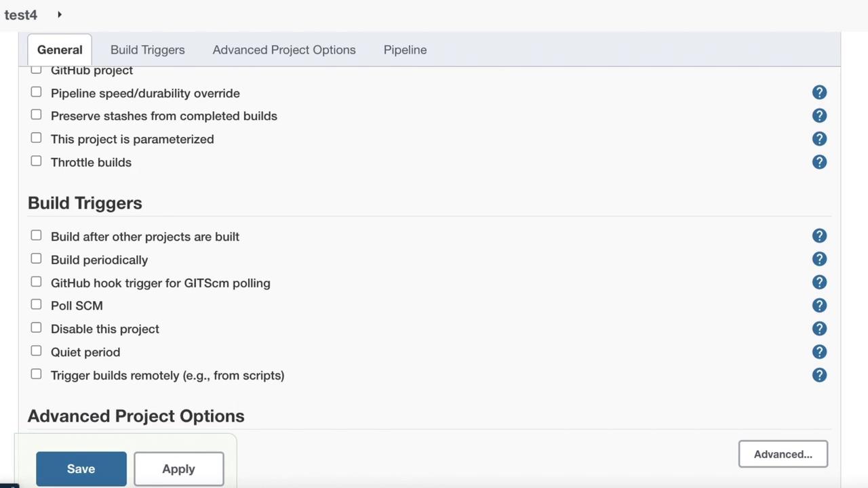
Task: Open help for This project is parameterized
Action: point(819,139)
